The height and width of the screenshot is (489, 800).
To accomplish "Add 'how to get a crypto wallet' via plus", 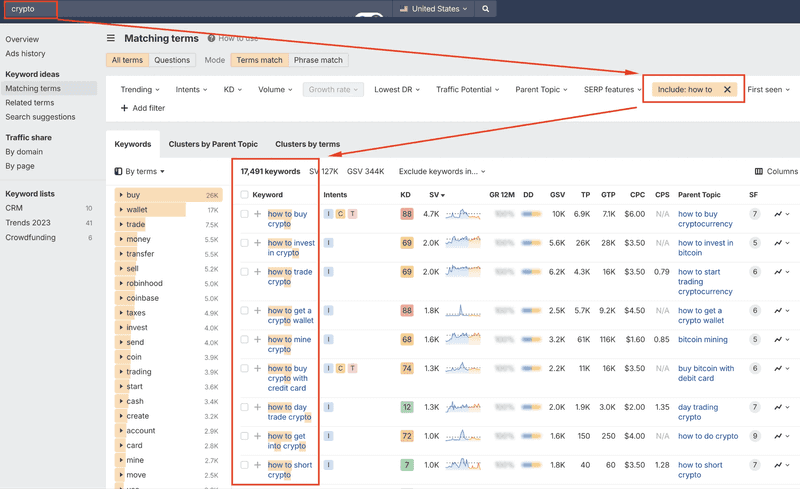I will pos(258,310).
